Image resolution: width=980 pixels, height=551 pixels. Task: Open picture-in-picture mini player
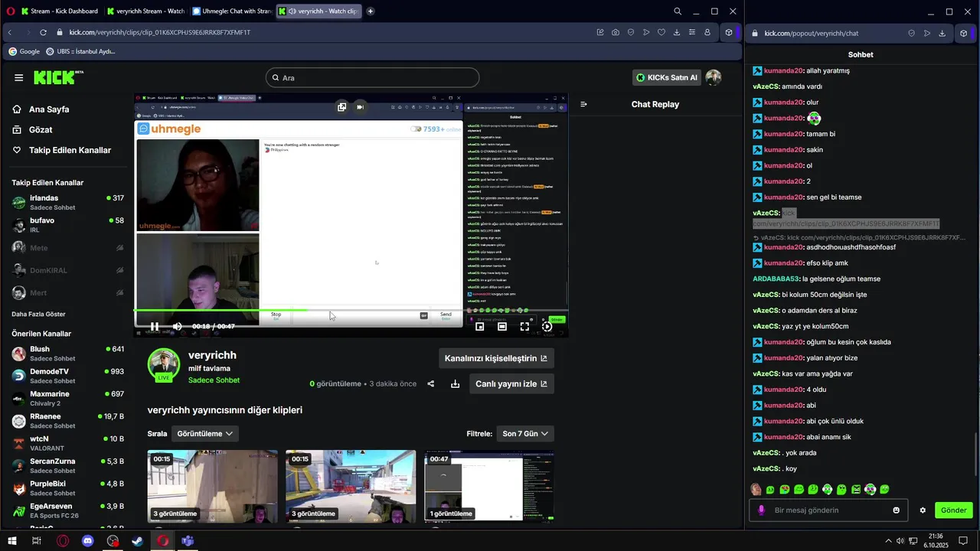pyautogui.click(x=480, y=326)
